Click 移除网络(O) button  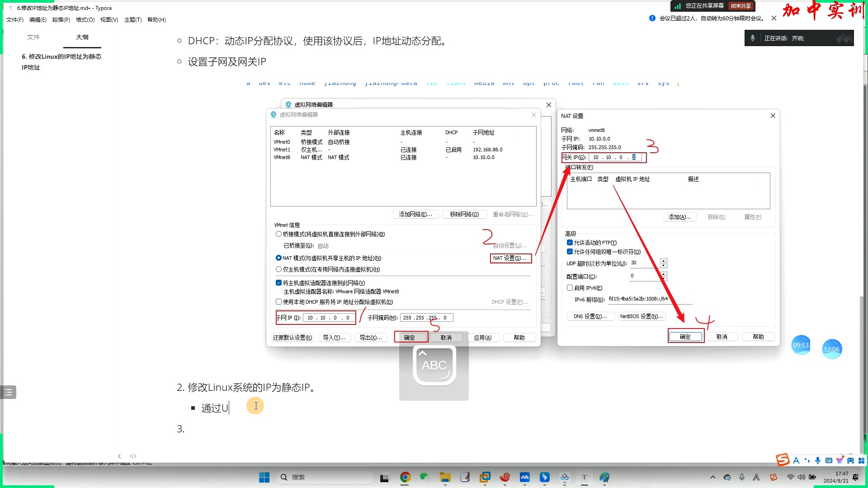click(464, 214)
